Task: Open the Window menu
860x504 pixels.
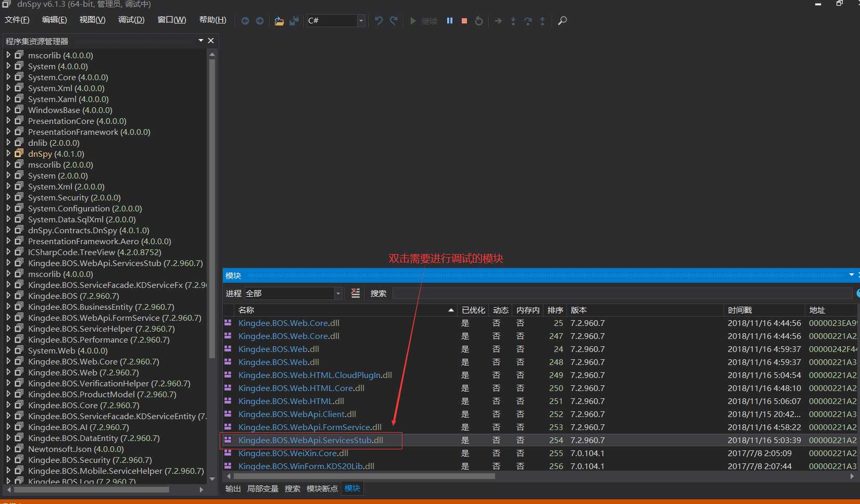Action: 172,20
